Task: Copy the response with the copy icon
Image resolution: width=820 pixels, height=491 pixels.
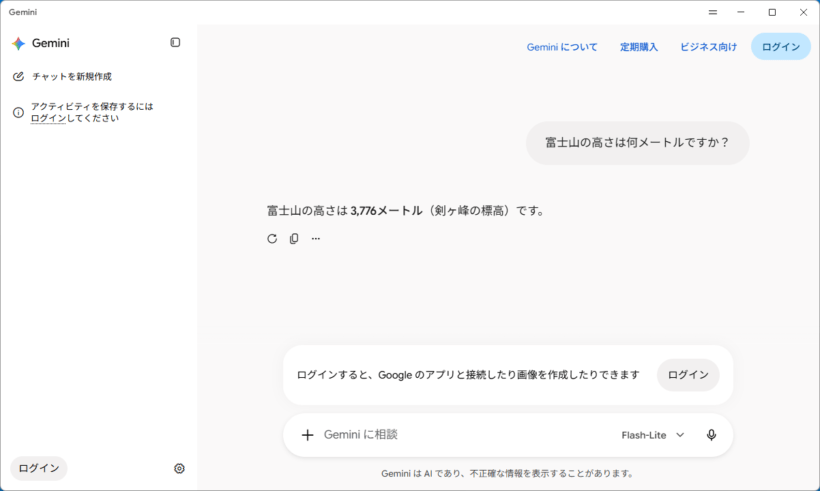Action: coord(294,238)
